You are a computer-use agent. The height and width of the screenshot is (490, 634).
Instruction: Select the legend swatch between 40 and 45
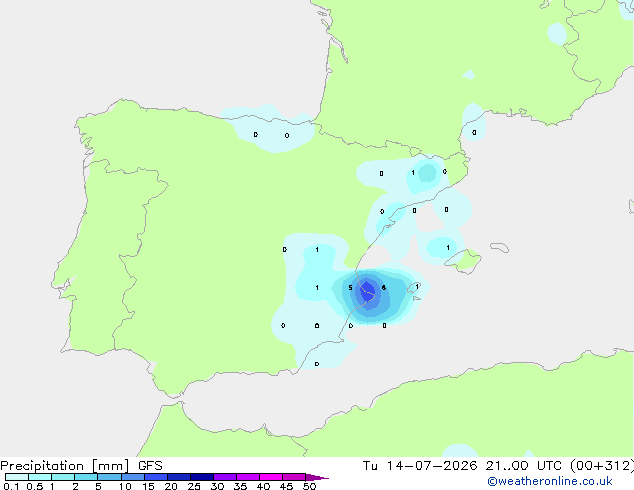pos(271,477)
